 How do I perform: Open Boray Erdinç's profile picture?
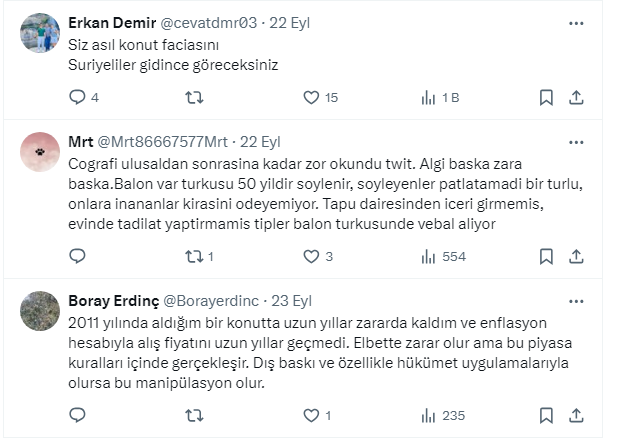(x=41, y=311)
